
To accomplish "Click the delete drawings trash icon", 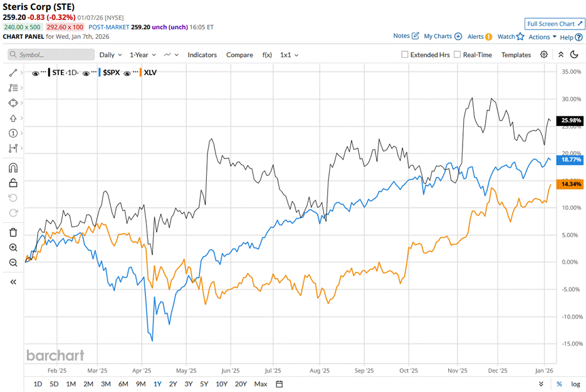I will pyautogui.click(x=14, y=232).
